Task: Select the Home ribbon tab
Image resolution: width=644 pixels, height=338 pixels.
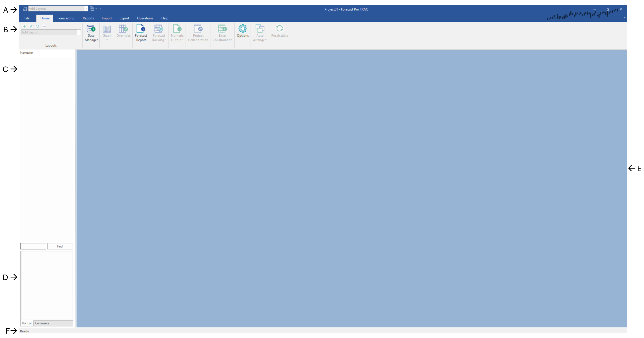Action: tap(45, 18)
